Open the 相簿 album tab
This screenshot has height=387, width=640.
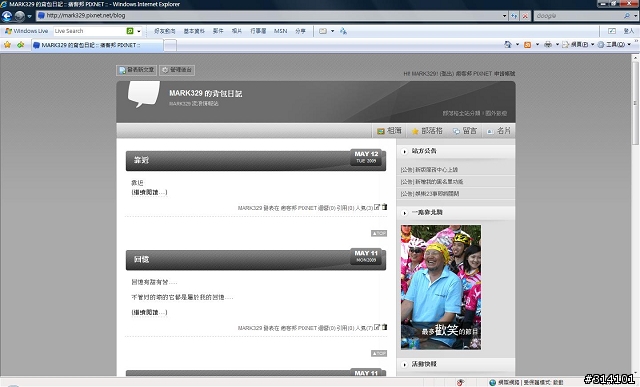tap(389, 131)
